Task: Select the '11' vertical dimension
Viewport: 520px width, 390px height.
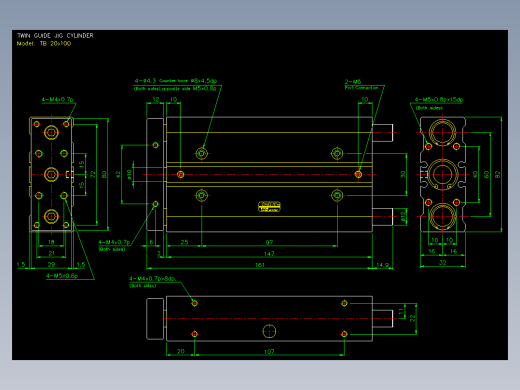Action: pos(401,311)
